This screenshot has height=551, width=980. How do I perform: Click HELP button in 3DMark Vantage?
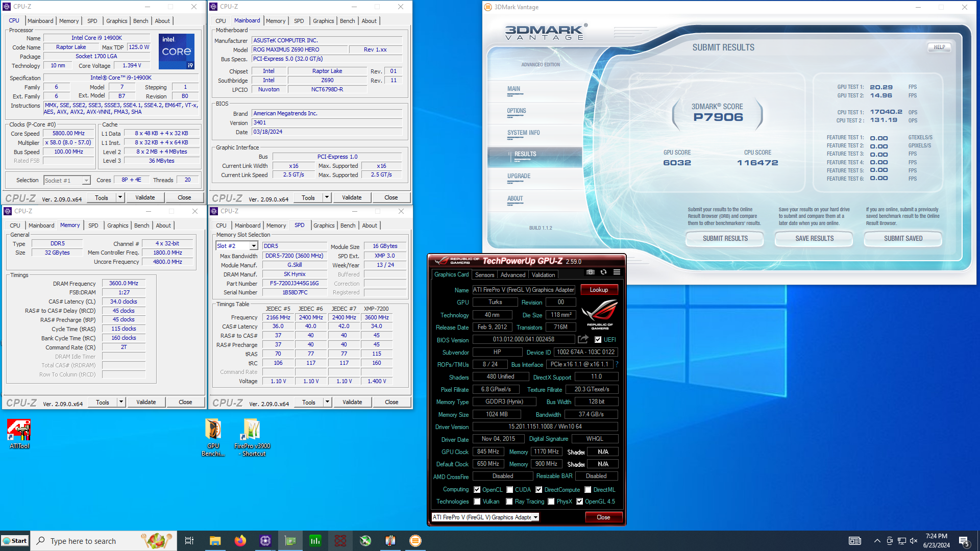point(939,47)
